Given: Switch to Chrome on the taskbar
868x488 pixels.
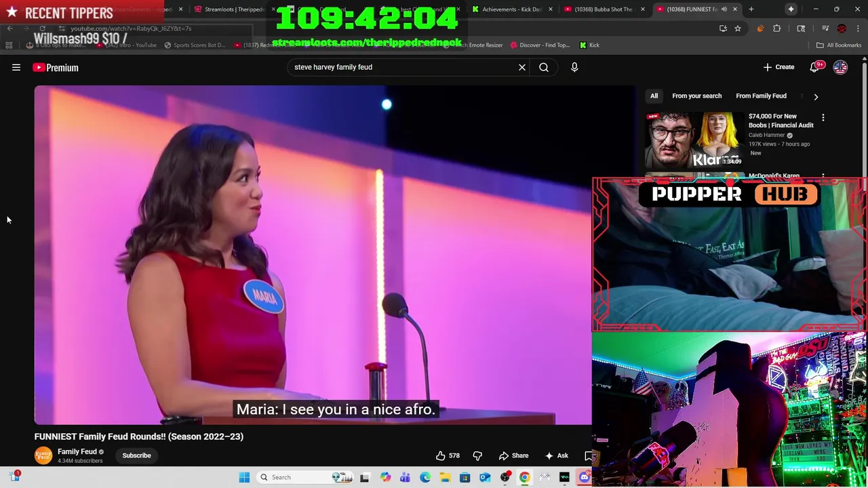Looking at the screenshot, I should pos(525,477).
